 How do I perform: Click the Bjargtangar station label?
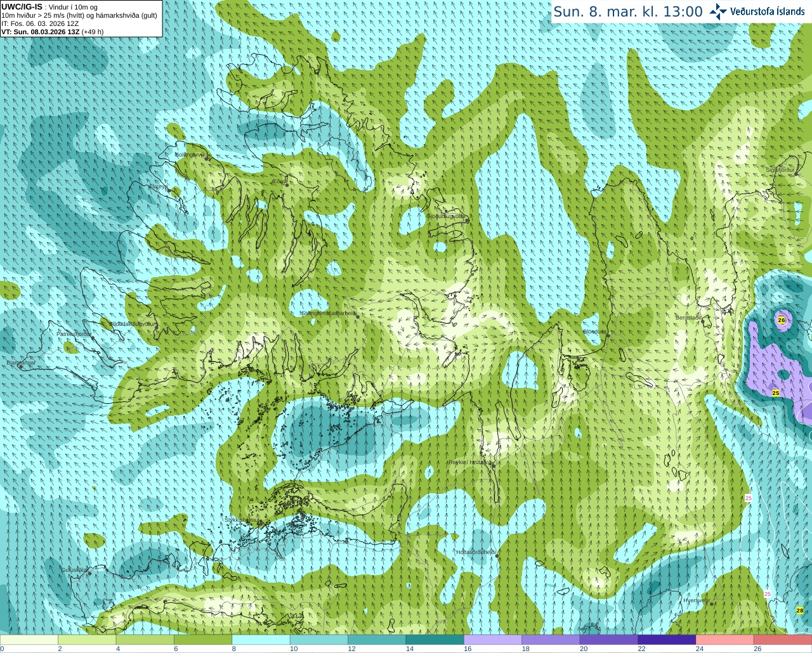coord(22,363)
